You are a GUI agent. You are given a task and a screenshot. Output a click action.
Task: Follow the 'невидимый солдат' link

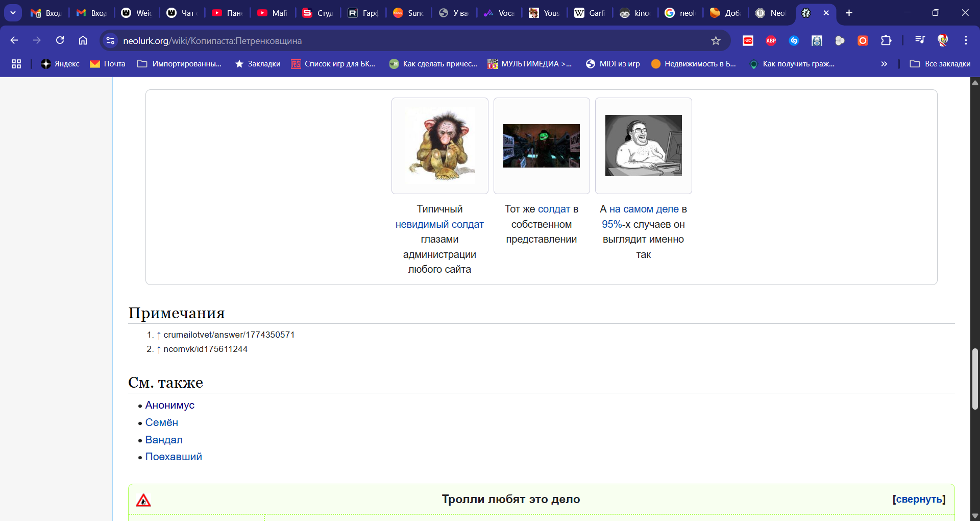point(439,224)
